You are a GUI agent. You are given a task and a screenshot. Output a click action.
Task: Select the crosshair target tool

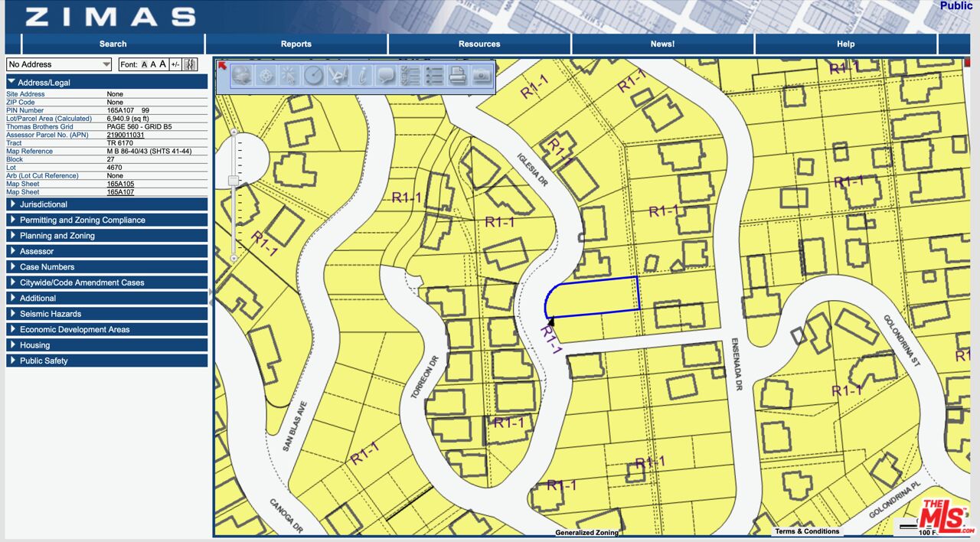pyautogui.click(x=266, y=75)
